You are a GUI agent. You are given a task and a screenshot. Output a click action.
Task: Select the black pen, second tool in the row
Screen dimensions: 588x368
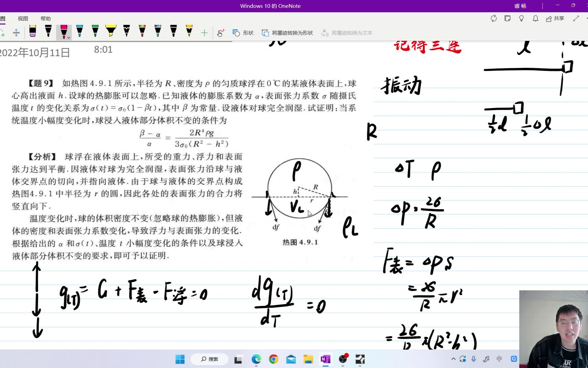pos(48,31)
